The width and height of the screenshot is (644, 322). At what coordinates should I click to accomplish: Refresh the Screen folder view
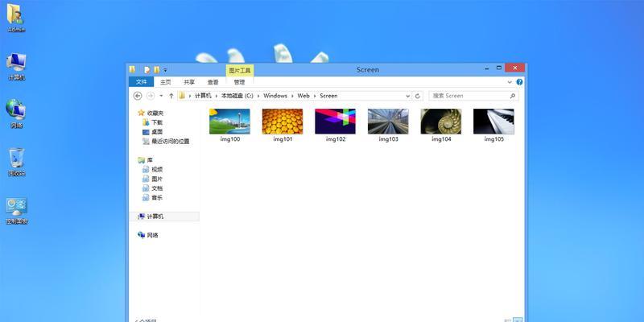pyautogui.click(x=418, y=96)
